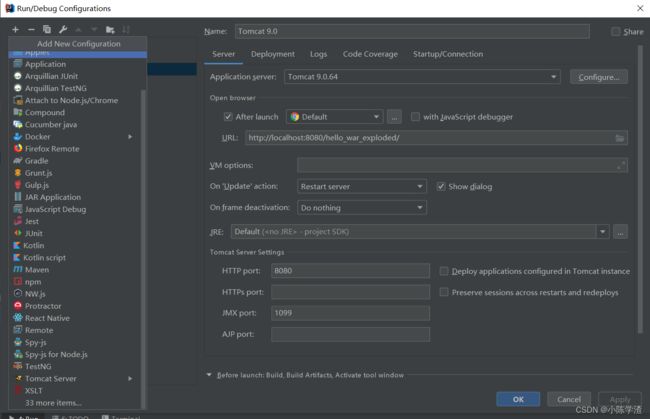Open the Application server dropdown
650x419 pixels.
pos(422,77)
